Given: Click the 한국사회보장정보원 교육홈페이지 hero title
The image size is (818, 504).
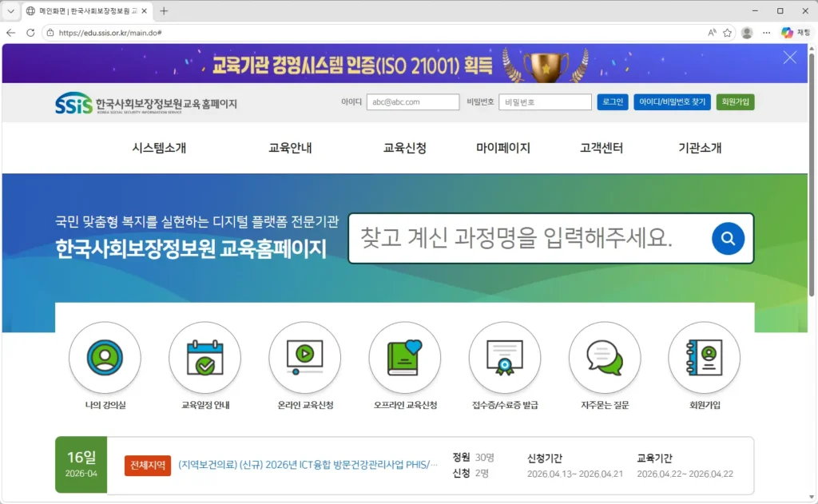Looking at the screenshot, I should click(x=191, y=248).
